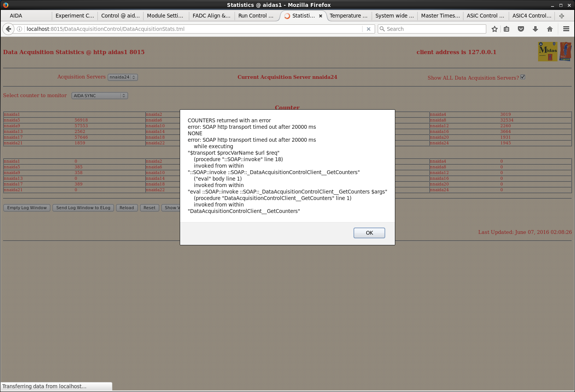Click the 'Transferring data from localhost...' status text
This screenshot has width=575, height=392.
click(45, 386)
